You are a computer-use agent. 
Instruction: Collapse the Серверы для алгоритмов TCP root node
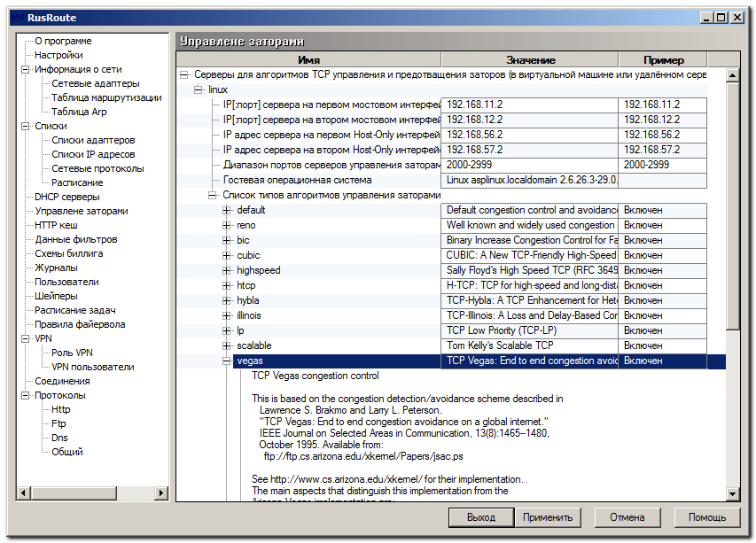[183, 74]
